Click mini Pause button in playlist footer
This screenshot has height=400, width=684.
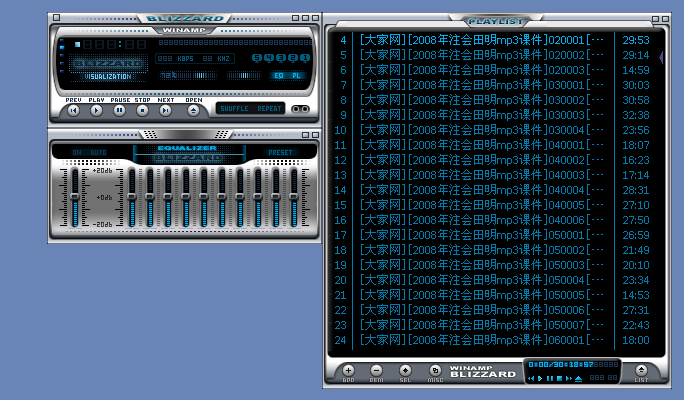coord(550,378)
